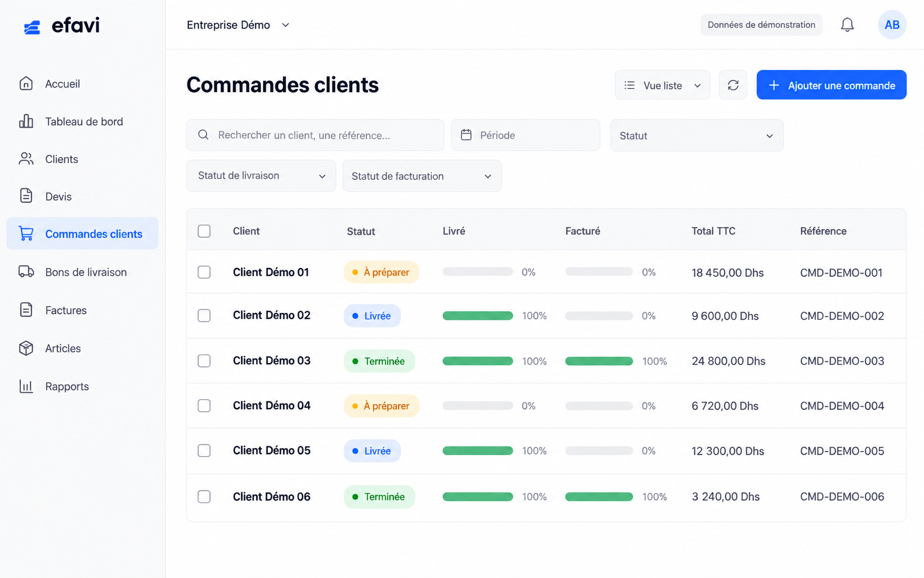Viewport: 924px width, 578px height.
Task: Click the plus icon in Ajouter une commande
Action: tap(774, 85)
